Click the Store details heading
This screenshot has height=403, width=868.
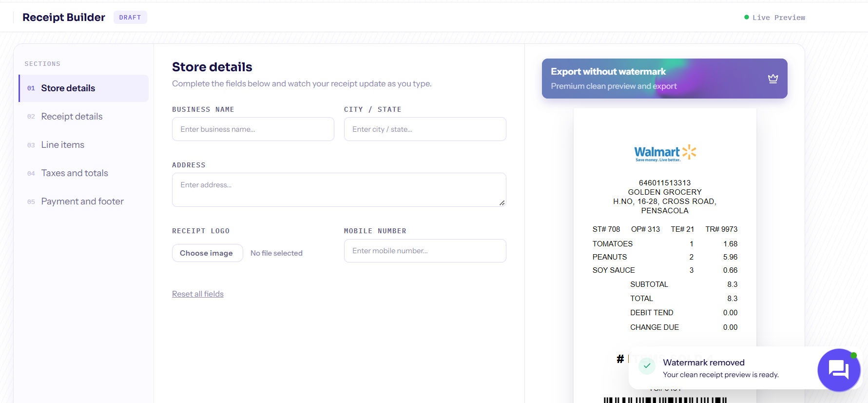pos(212,67)
